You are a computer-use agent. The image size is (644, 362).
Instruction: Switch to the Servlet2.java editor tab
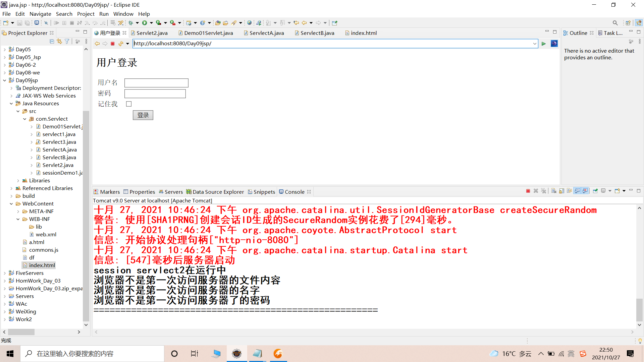(152, 33)
